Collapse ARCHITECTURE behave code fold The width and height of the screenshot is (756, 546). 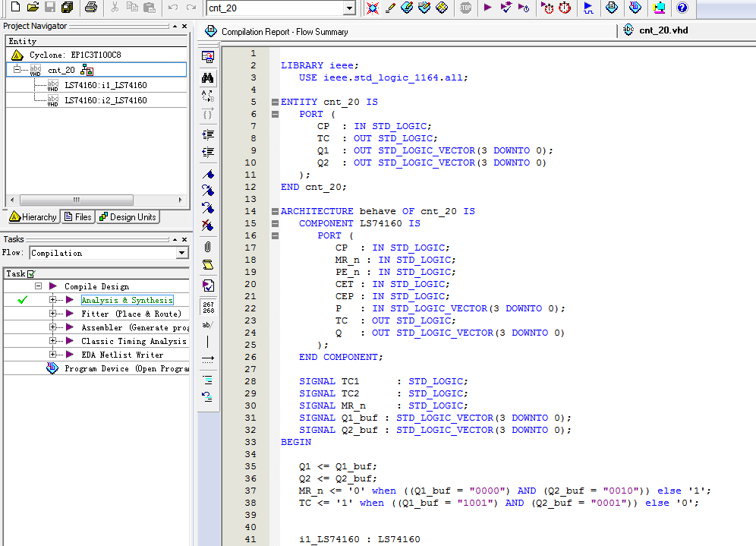(275, 211)
